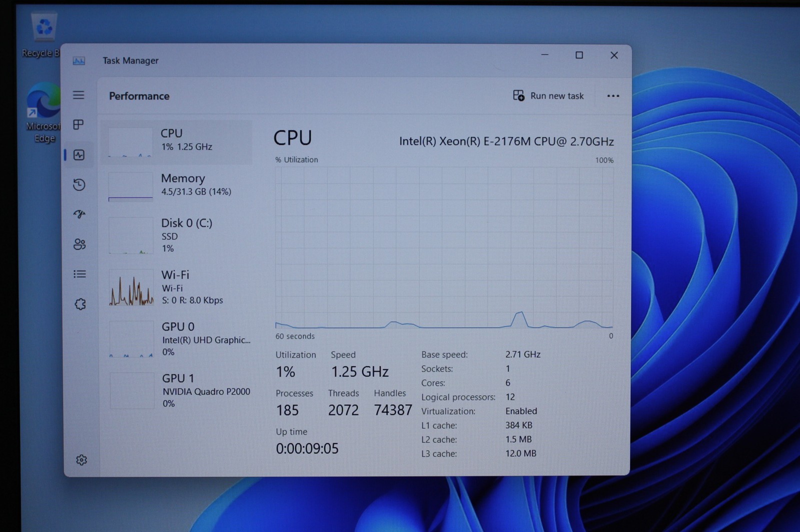This screenshot has width=800, height=532.
Task: Click the Processes count 185
Action: tap(287, 410)
